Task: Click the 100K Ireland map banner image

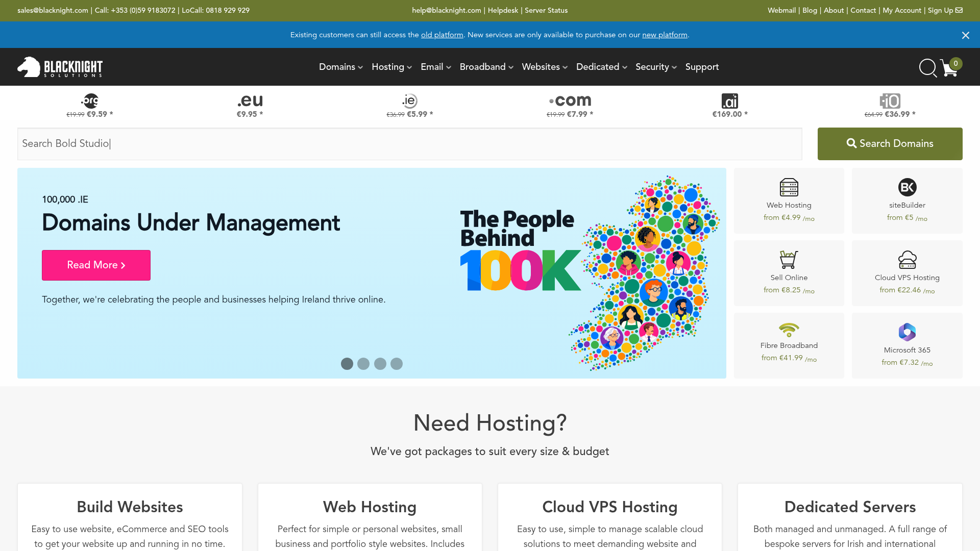Action: coord(590,273)
